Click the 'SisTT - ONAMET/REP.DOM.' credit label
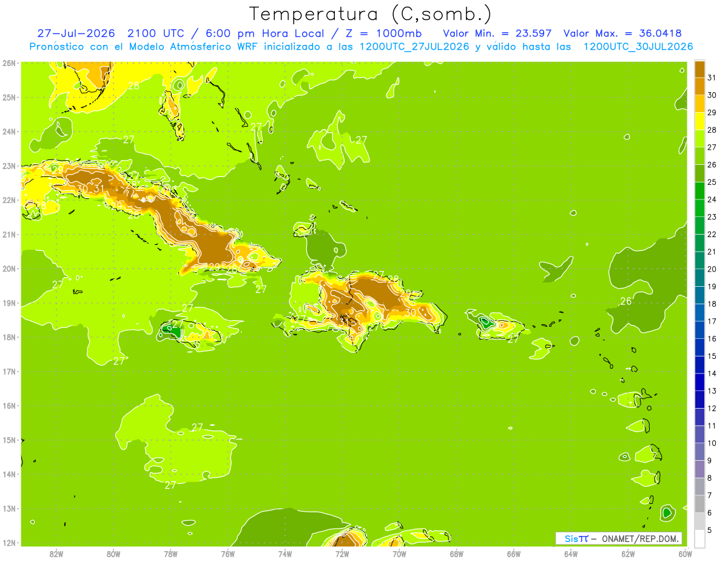Image resolution: width=728 pixels, height=562 pixels. [619, 538]
